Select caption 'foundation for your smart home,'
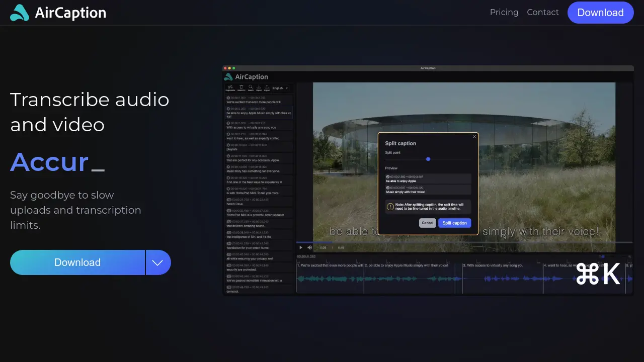 [x=259, y=245]
